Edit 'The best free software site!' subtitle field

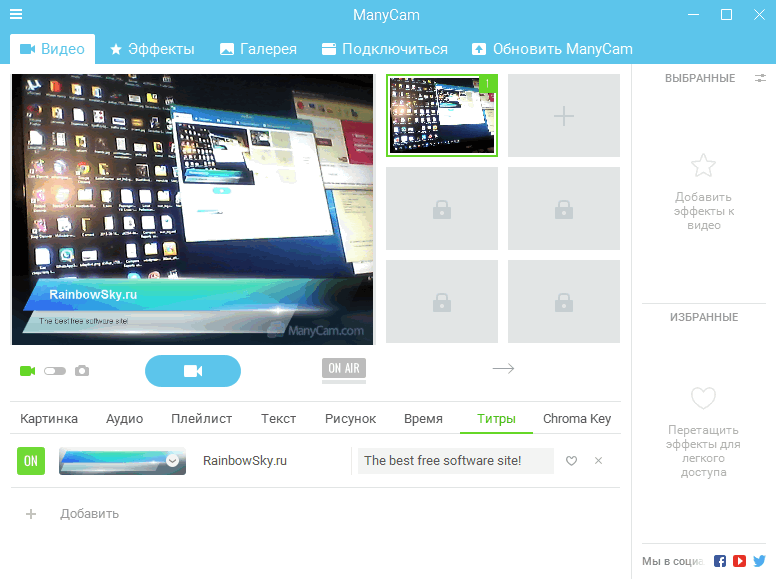(x=456, y=461)
